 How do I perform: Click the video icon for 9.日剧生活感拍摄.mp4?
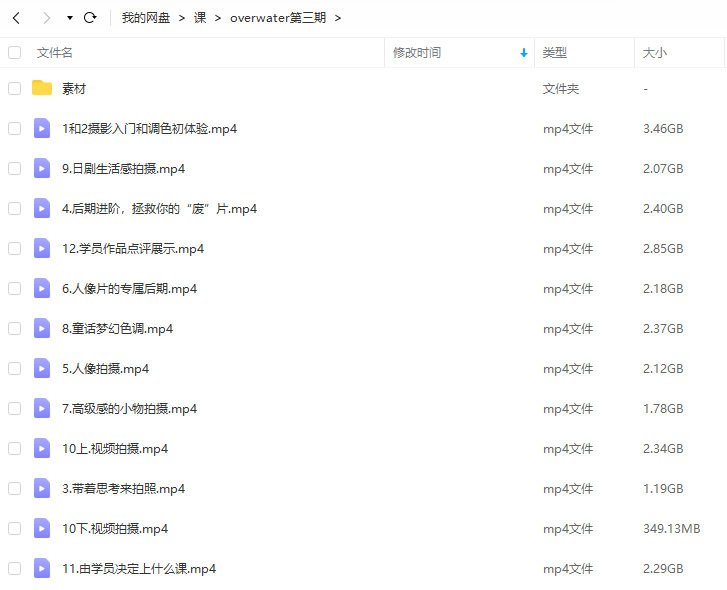coord(42,168)
